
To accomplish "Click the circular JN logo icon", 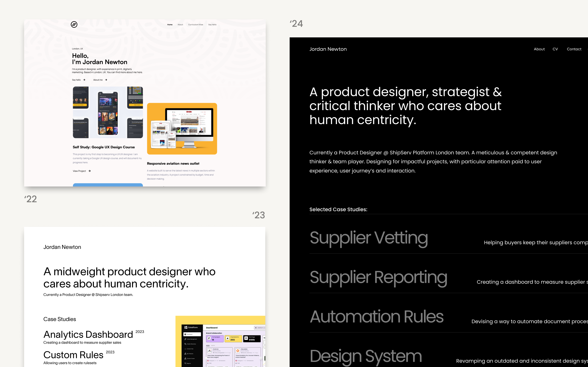I will pos(74,25).
